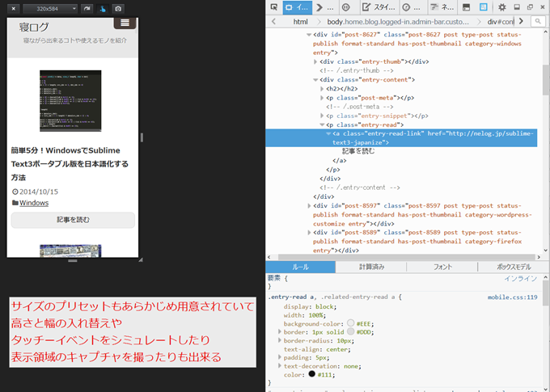Click the 寝ログ site title
550x392 pixels.
tap(34, 27)
